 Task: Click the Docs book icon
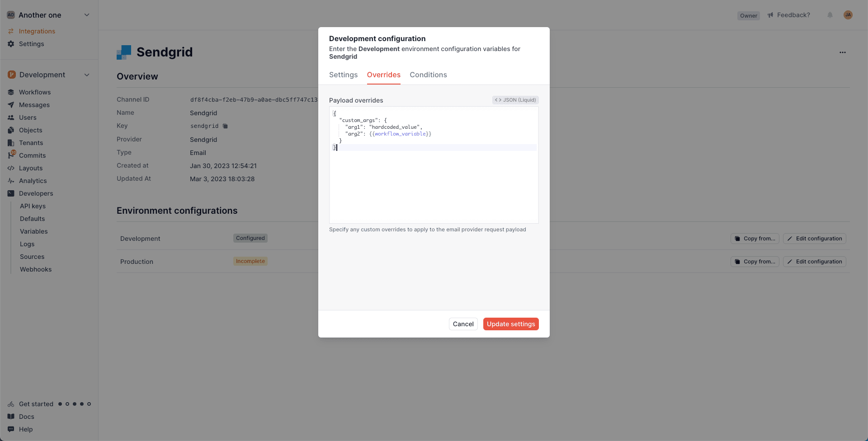11,417
